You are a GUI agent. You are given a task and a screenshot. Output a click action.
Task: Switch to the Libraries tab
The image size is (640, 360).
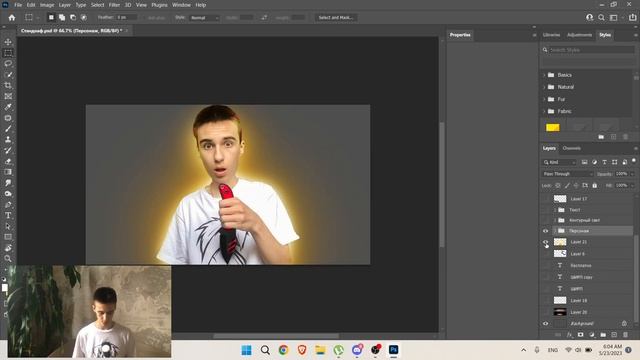pos(551,35)
